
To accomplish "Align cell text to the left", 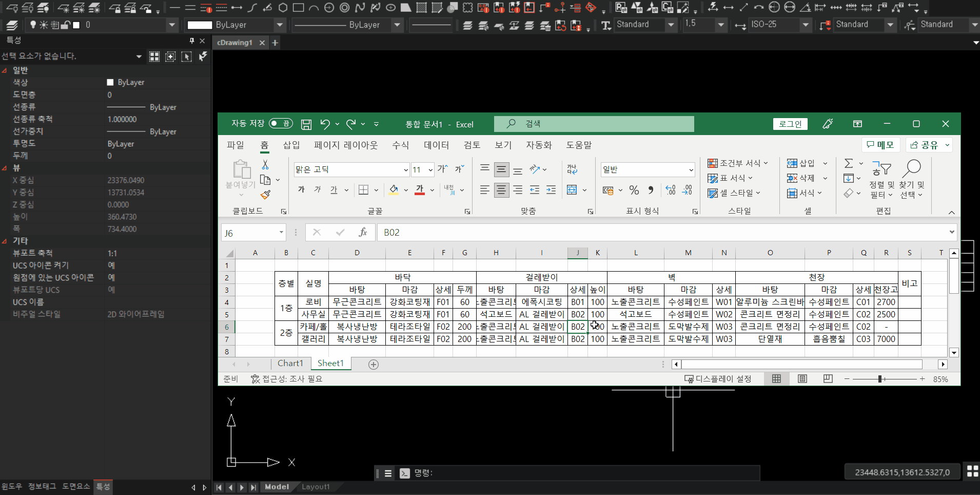I will click(484, 190).
